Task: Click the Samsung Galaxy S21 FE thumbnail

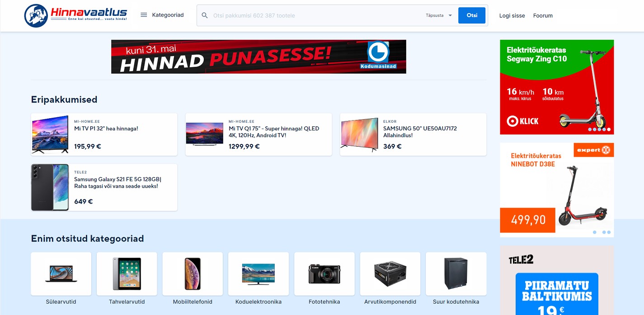Action: pos(50,187)
